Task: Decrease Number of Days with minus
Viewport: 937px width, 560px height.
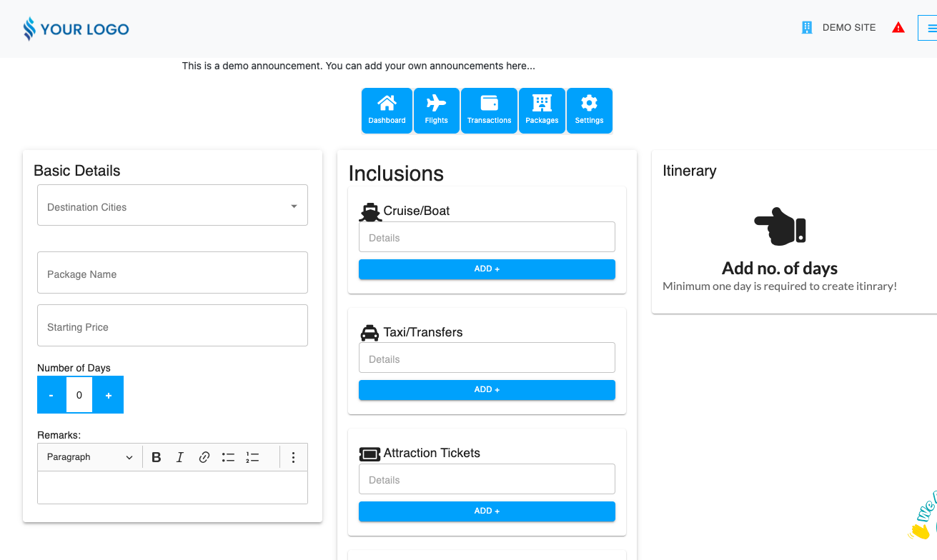Action: [x=51, y=395]
